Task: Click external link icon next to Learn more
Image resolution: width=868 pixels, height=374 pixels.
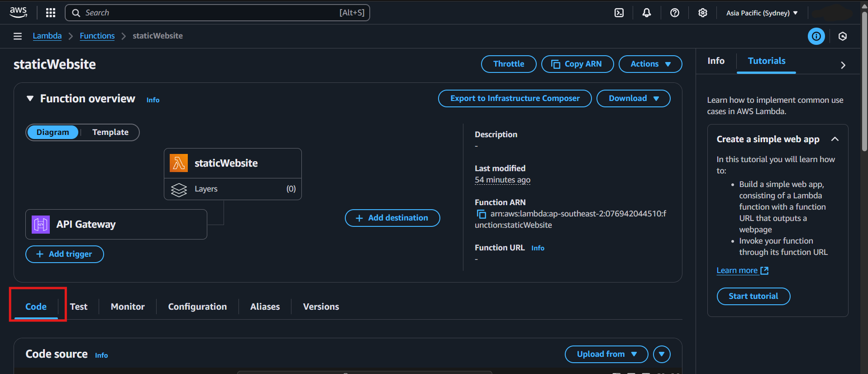Action: tap(764, 270)
